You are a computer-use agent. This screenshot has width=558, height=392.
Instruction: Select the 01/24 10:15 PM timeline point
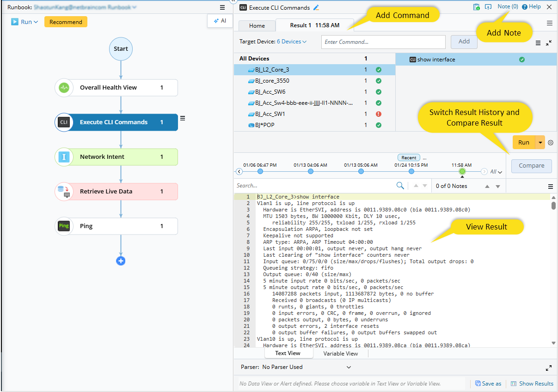coord(411,172)
